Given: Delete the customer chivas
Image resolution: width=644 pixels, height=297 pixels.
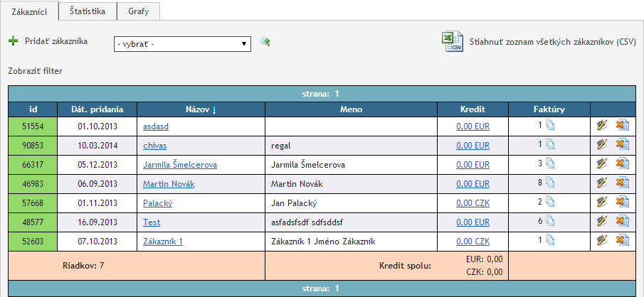Looking at the screenshot, I should [x=622, y=145].
